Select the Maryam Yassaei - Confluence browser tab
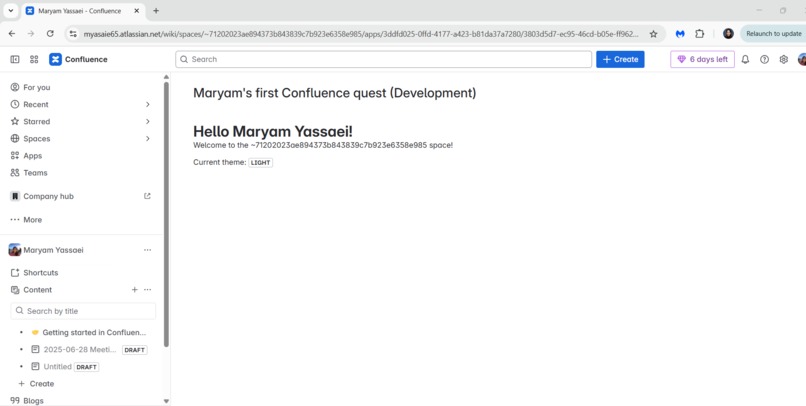806x406 pixels. (x=83, y=11)
